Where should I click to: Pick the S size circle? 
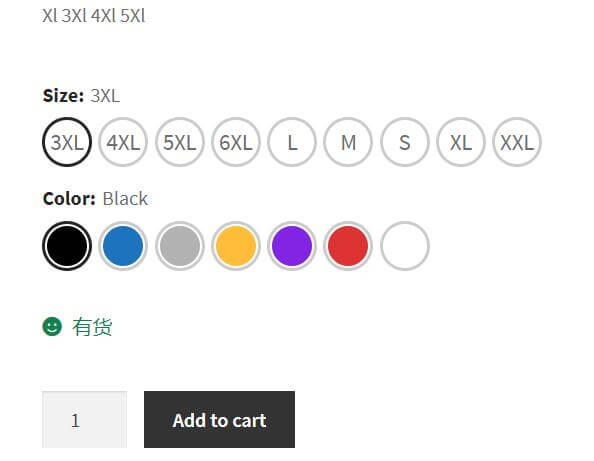(x=405, y=142)
